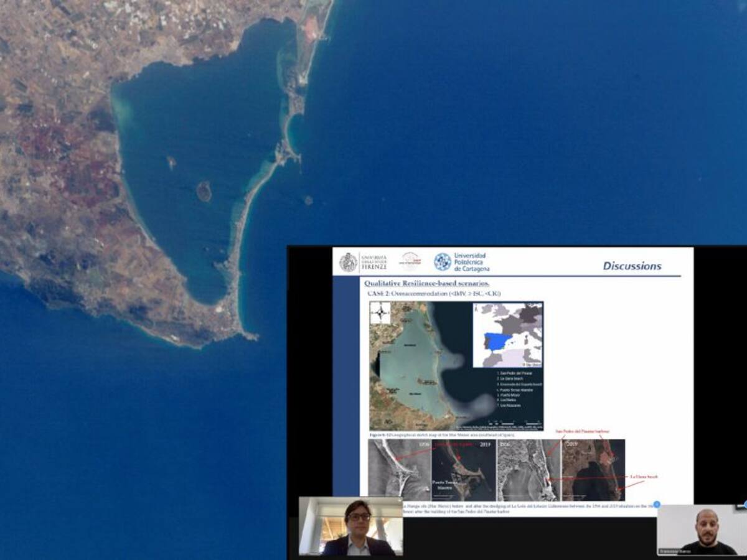Click the Discussions slide heading
This screenshot has width=747, height=560.
click(x=632, y=266)
